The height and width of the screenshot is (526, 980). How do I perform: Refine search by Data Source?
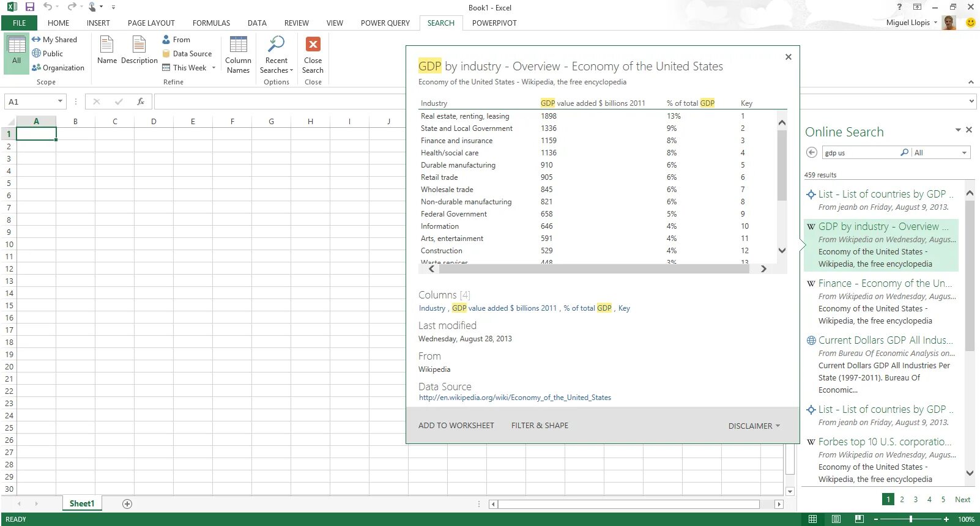click(x=187, y=53)
